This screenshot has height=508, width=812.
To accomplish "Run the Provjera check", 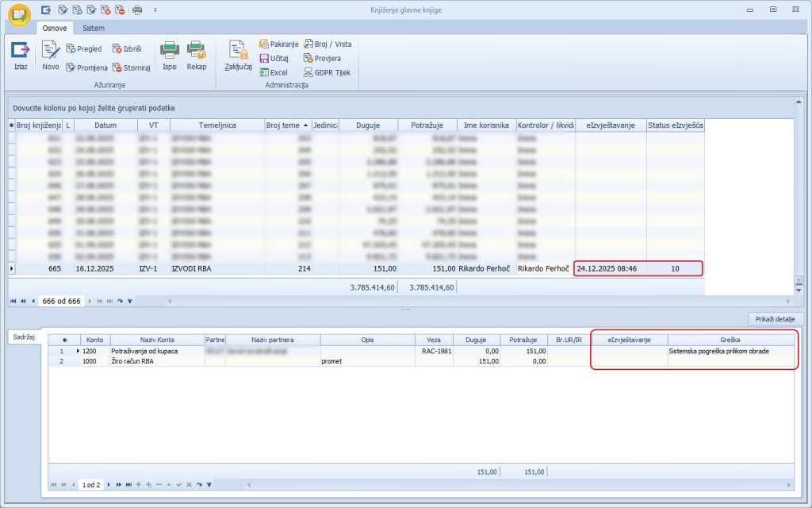I will point(322,58).
